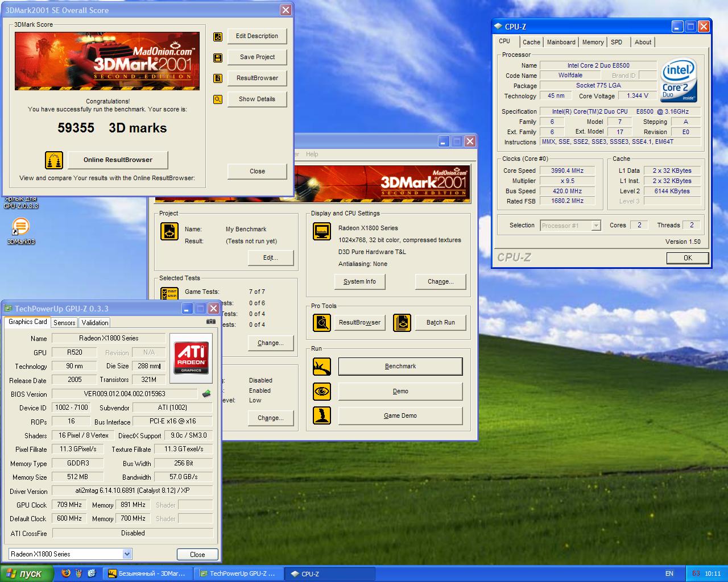Screen dimensions: 728x582
Task: Close the score dialog with Close button
Action: coord(257,171)
